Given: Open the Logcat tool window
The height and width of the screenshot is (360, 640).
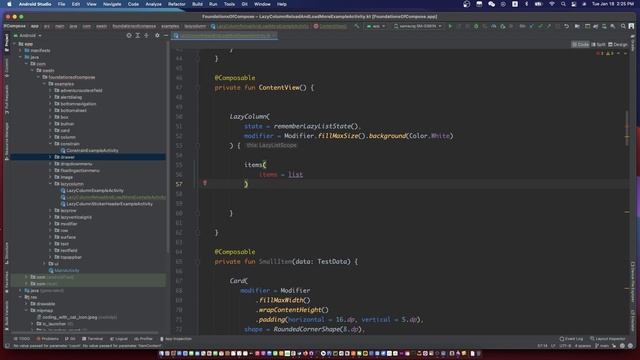Looking at the screenshot, I should tap(119, 339).
